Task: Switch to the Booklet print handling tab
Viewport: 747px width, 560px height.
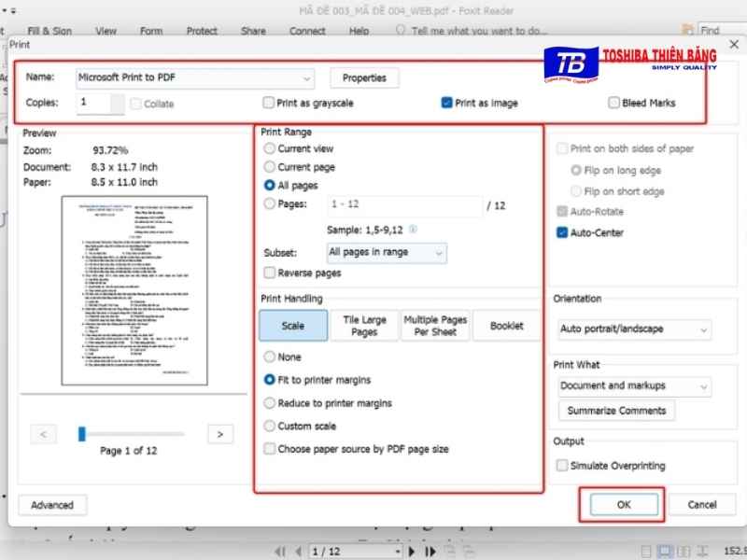Action: coord(506,326)
